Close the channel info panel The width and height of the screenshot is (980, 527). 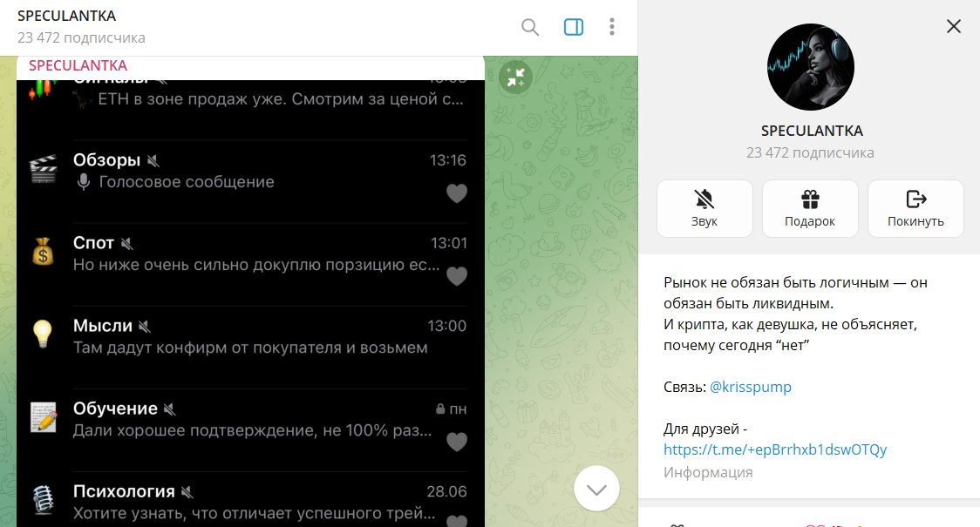click(954, 26)
